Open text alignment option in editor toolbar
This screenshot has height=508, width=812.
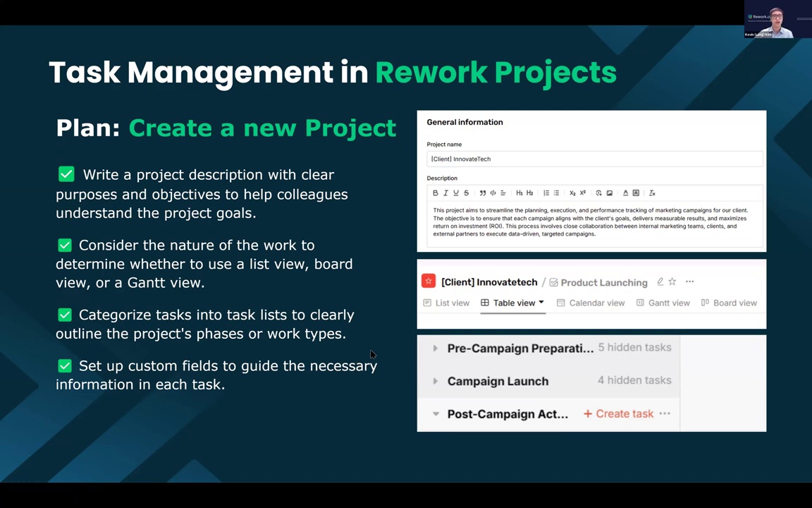(503, 193)
